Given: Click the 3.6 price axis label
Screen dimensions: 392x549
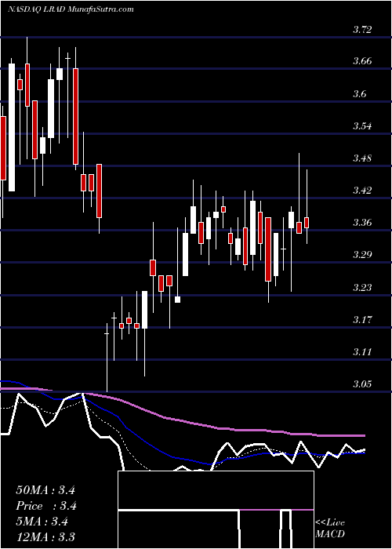Looking at the screenshot, I should pyautogui.click(x=360, y=93).
